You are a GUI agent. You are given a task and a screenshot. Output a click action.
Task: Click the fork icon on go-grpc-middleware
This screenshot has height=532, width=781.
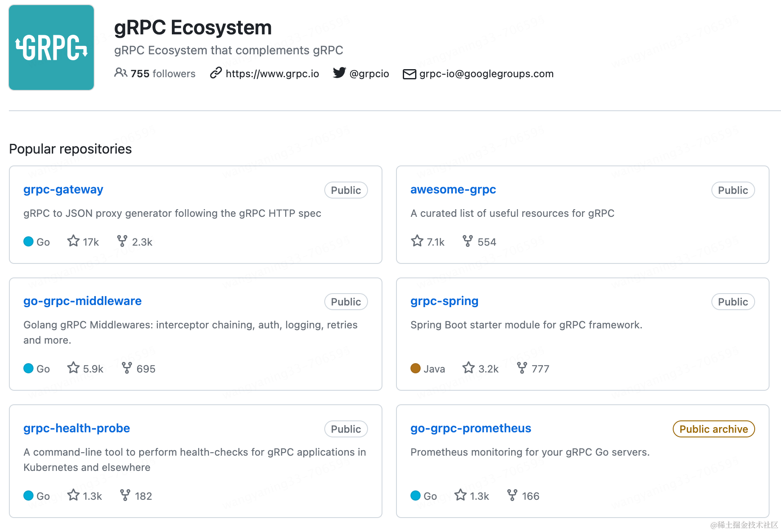pos(126,367)
